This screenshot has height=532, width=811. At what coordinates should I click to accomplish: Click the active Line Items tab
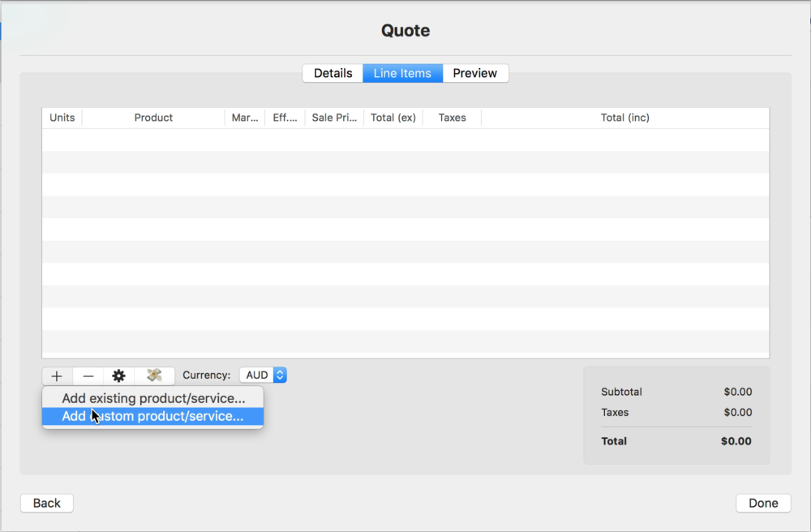click(402, 73)
